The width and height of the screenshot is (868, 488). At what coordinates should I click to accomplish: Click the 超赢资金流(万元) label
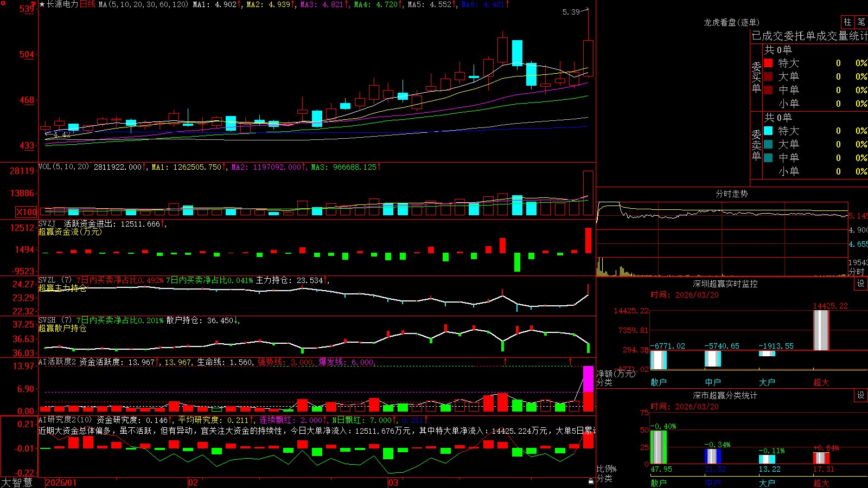point(70,232)
